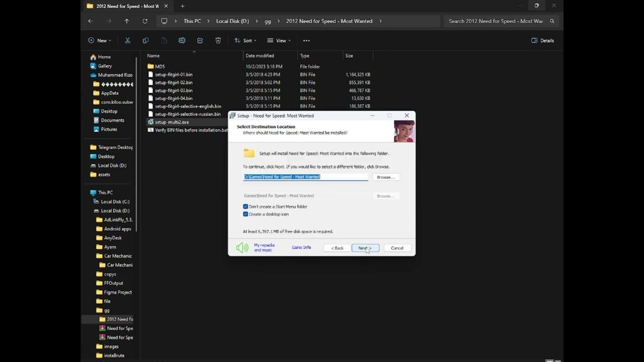Select This PC in the navigation pane
Screen dimensions: 644x362
105,193
